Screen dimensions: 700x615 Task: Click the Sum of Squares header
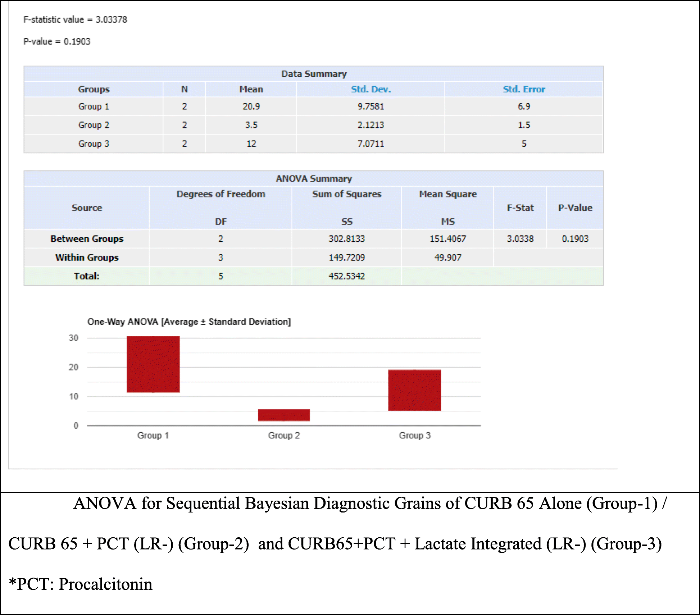coord(347,194)
